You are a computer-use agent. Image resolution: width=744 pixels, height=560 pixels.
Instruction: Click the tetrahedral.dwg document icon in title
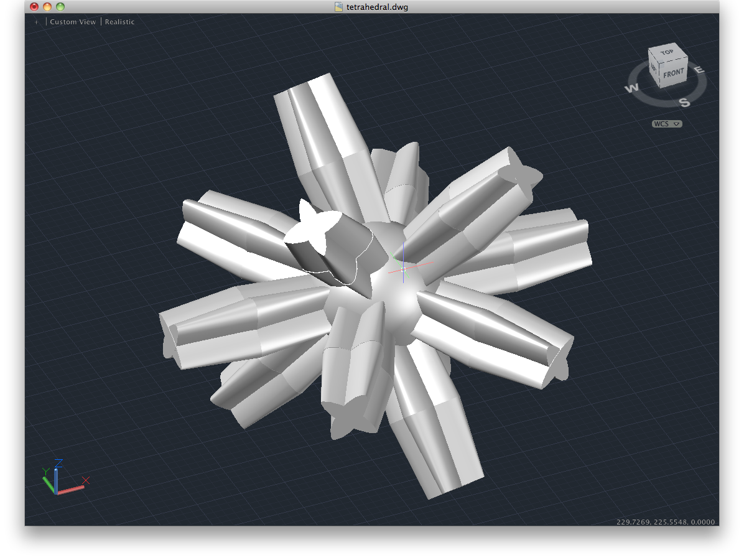coord(339,7)
